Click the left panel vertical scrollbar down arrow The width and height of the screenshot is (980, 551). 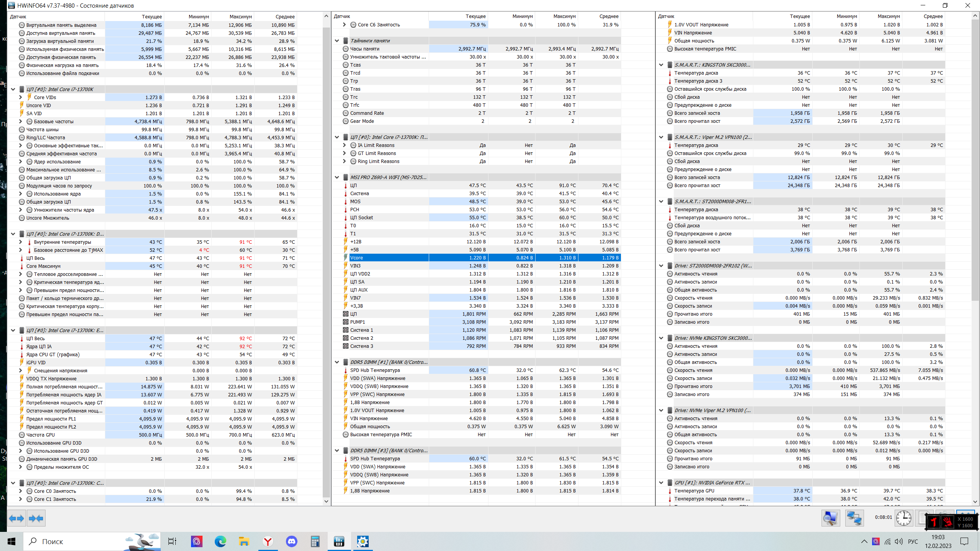pos(326,501)
